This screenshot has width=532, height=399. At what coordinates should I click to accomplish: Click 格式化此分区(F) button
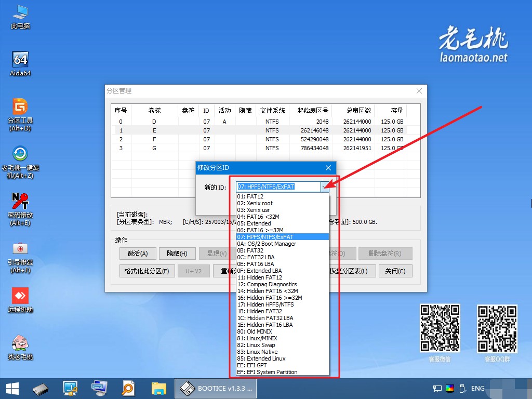point(147,271)
